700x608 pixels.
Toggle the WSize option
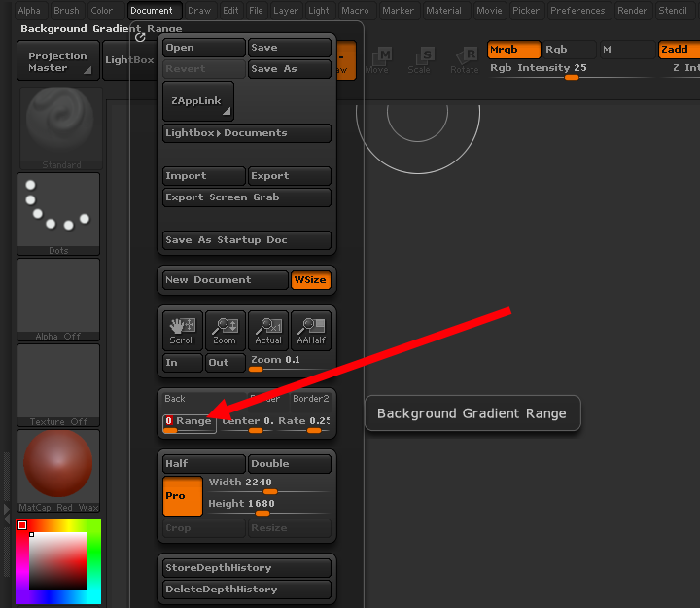[310, 280]
